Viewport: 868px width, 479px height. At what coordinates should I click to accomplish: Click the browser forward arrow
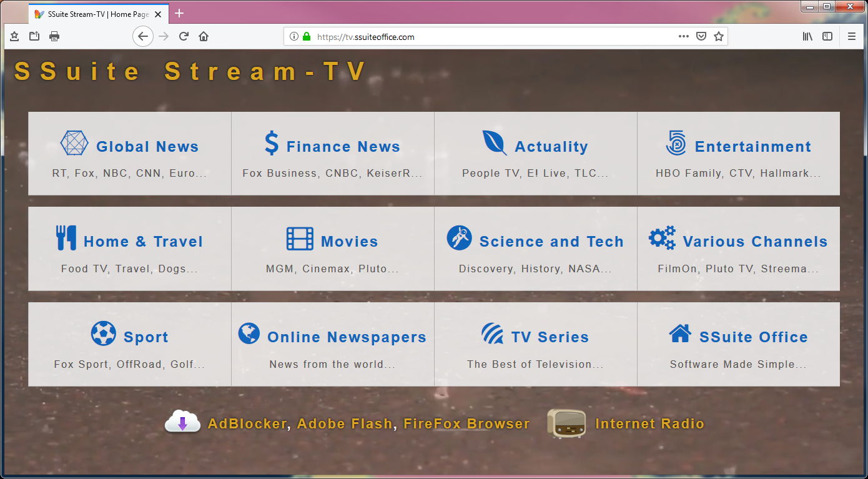click(x=164, y=36)
